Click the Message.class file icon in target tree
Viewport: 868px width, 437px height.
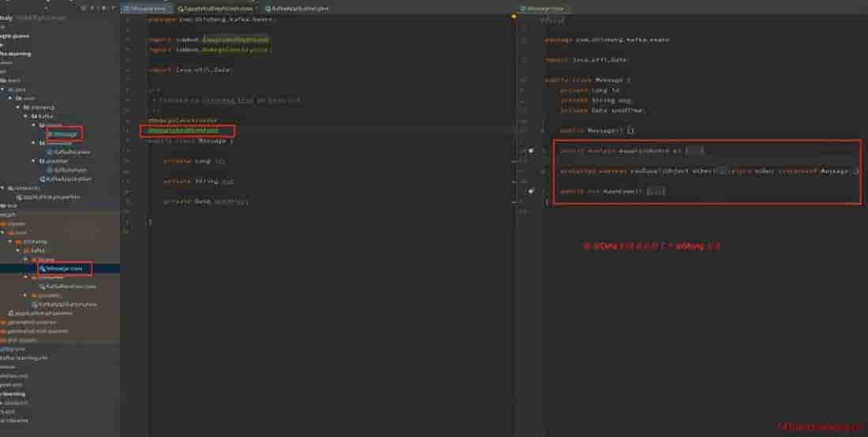click(43, 268)
